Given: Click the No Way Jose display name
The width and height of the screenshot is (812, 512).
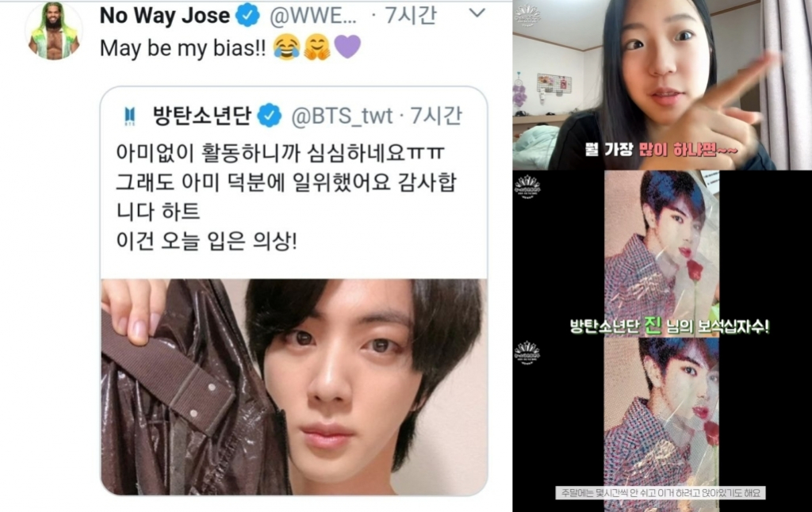Looking at the screenshot, I should pos(165,16).
